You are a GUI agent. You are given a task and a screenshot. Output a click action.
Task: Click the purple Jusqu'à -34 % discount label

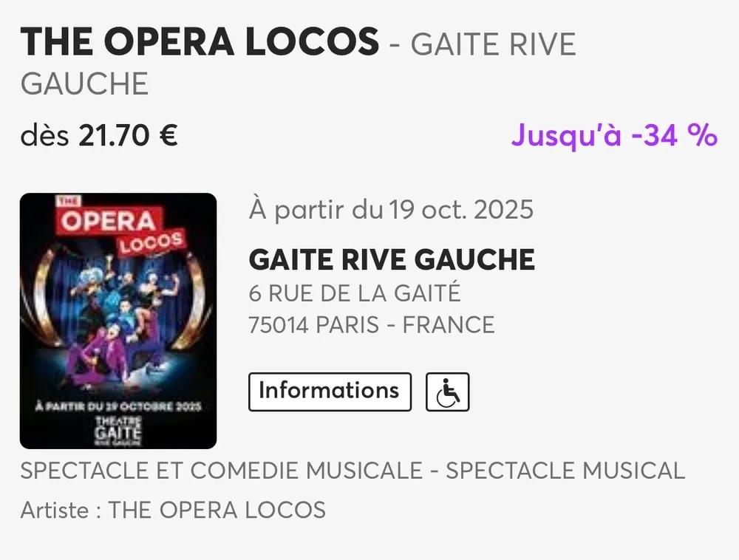pos(614,135)
